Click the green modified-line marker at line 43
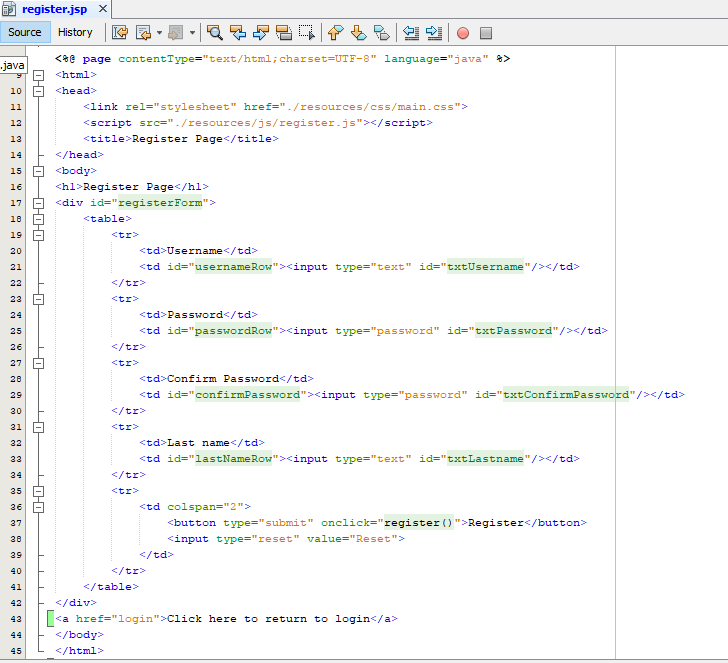Image resolution: width=728 pixels, height=663 pixels. click(x=51, y=619)
